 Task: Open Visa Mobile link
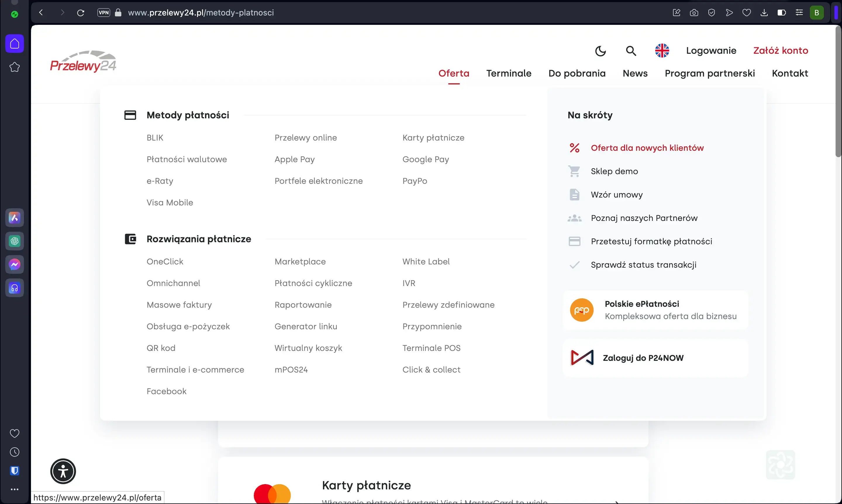pos(170,203)
